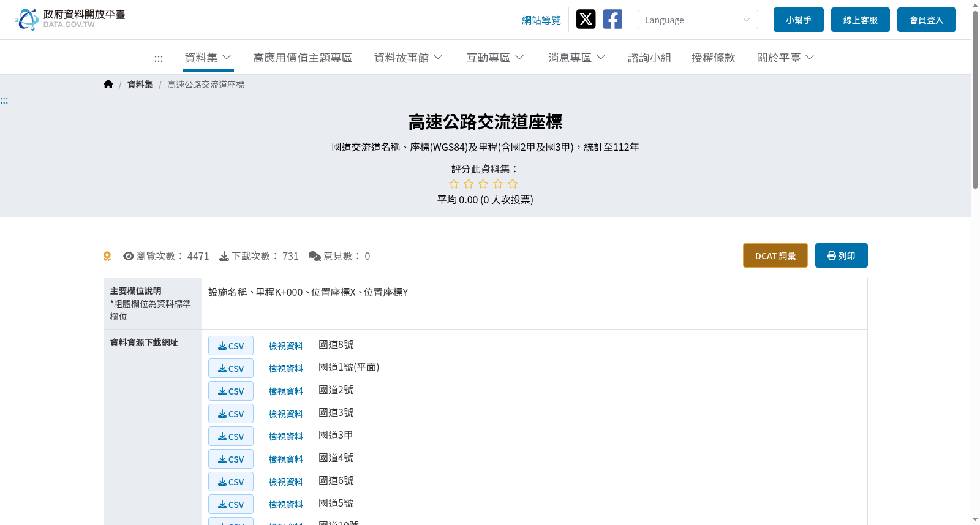This screenshot has width=980, height=525.
Task: Click the ::: anchor at the left page edge
Action: point(4,100)
